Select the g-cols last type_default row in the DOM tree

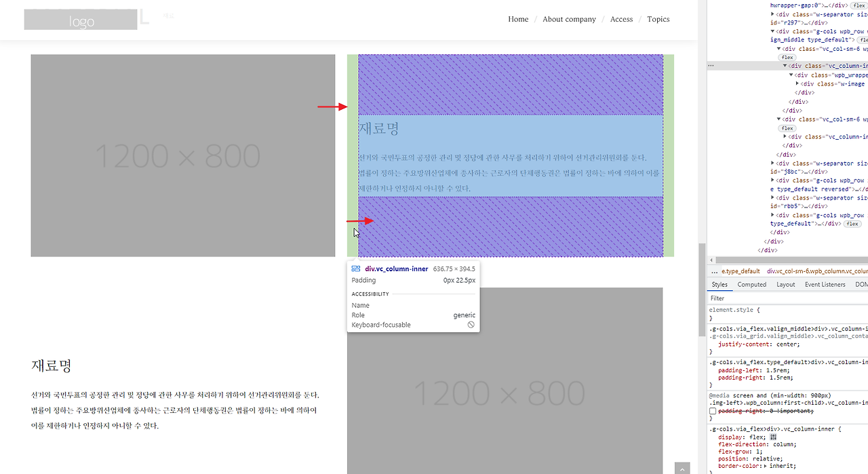[819, 219]
